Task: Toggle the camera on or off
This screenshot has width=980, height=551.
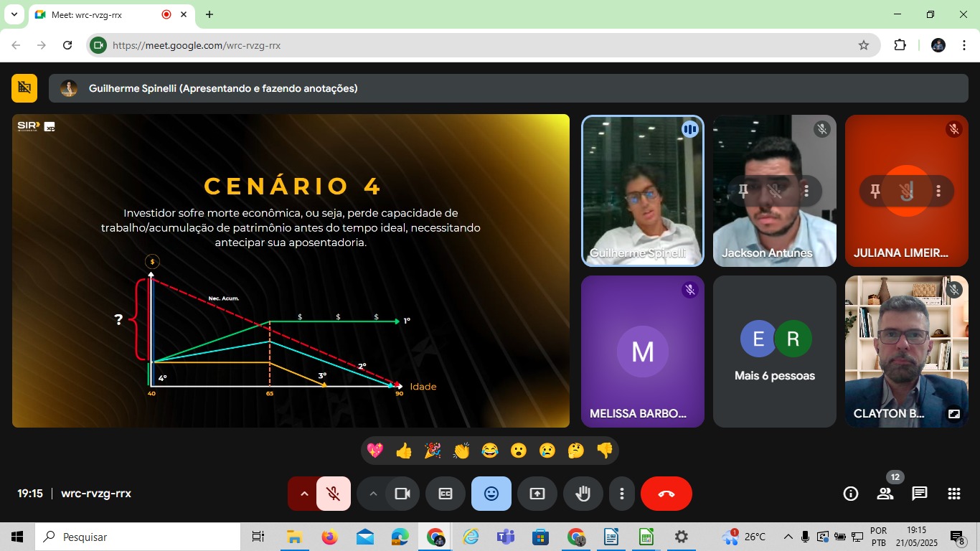Action: point(402,494)
